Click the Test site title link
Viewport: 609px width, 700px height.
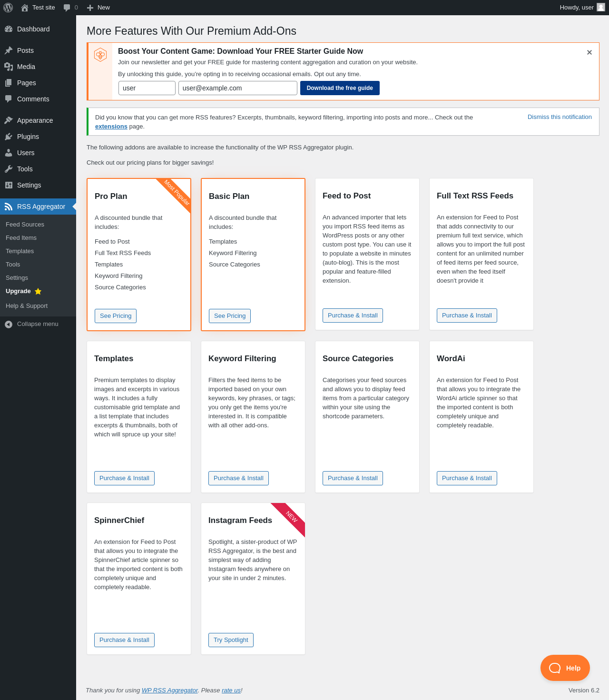click(44, 8)
